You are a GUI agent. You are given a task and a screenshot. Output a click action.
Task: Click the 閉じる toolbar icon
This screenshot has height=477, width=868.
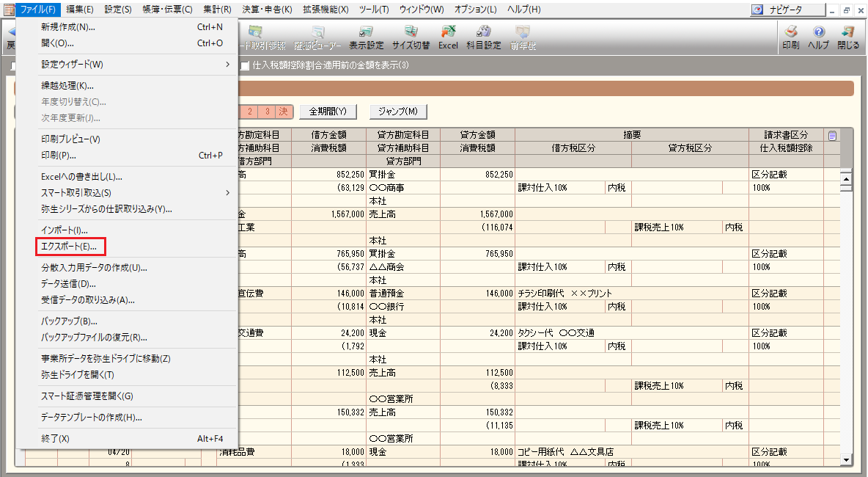[848, 37]
